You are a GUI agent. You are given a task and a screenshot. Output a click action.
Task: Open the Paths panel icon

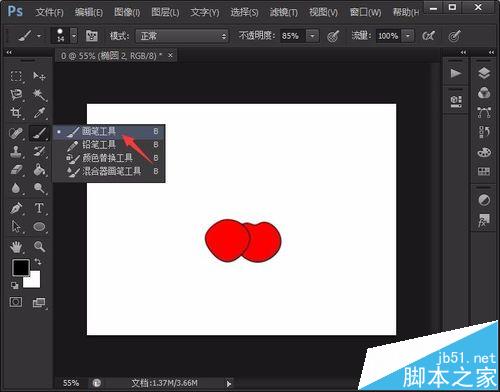pos(484,113)
